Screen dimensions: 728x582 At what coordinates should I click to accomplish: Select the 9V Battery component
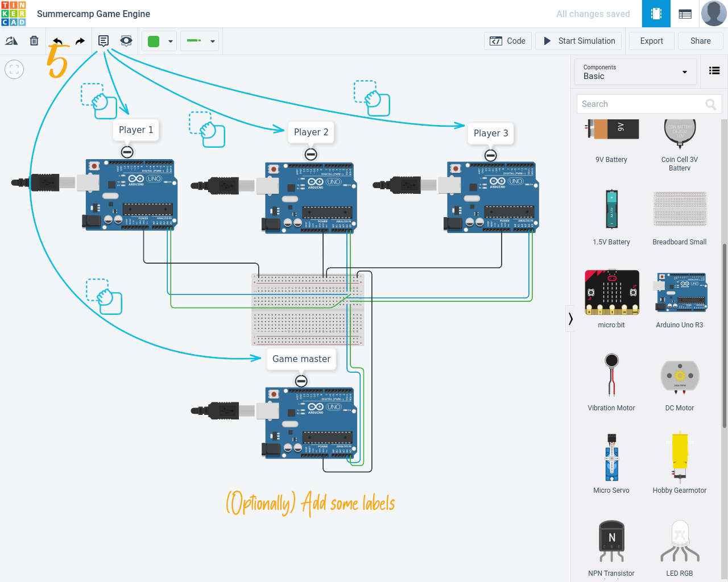tap(611, 142)
